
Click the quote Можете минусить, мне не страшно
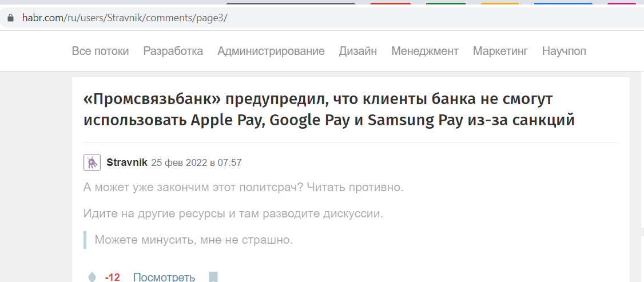194,240
